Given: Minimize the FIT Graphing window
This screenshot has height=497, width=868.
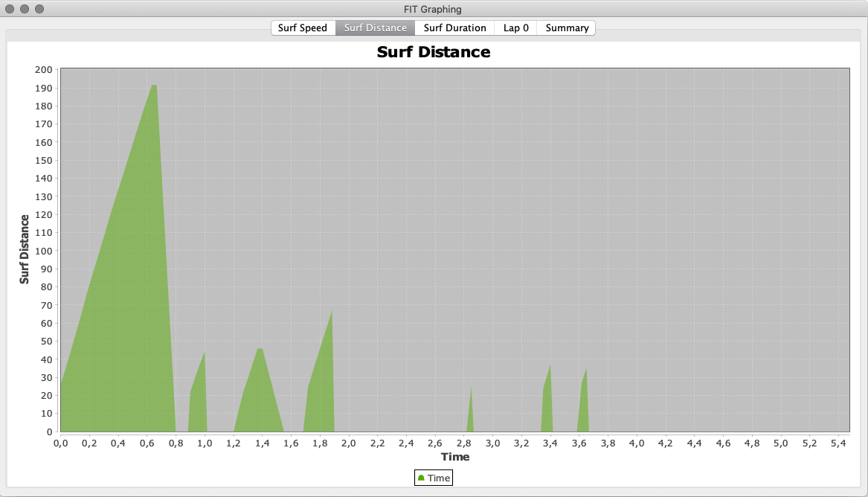Looking at the screenshot, I should pos(25,9).
